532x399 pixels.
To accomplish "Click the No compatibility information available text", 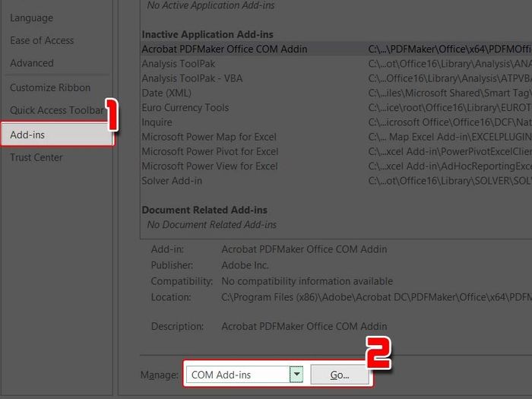I will (x=307, y=281).
